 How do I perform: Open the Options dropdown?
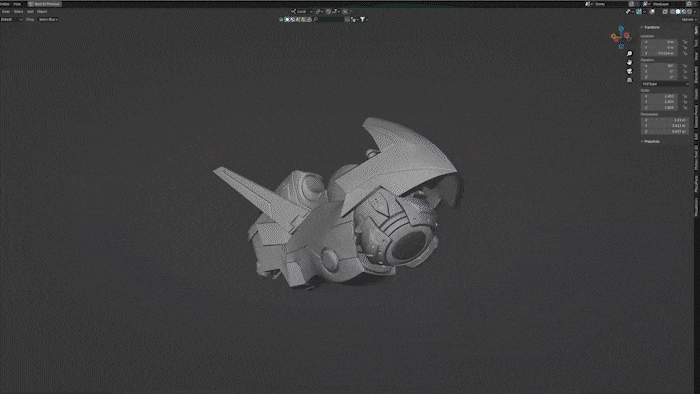tap(688, 19)
